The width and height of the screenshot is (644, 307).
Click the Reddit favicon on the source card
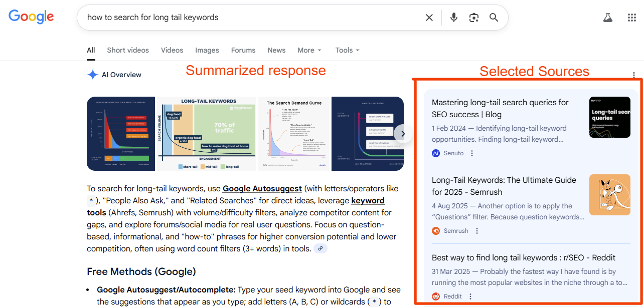pyautogui.click(x=435, y=296)
